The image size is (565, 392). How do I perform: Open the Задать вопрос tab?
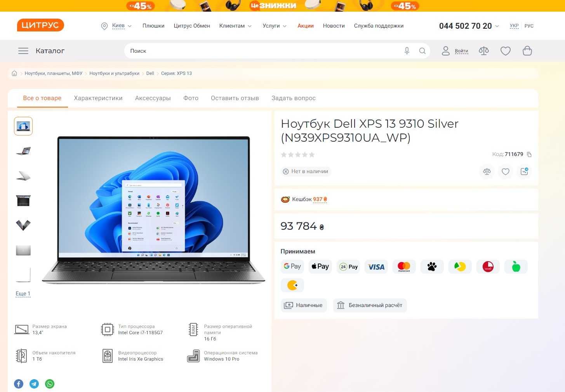click(294, 98)
